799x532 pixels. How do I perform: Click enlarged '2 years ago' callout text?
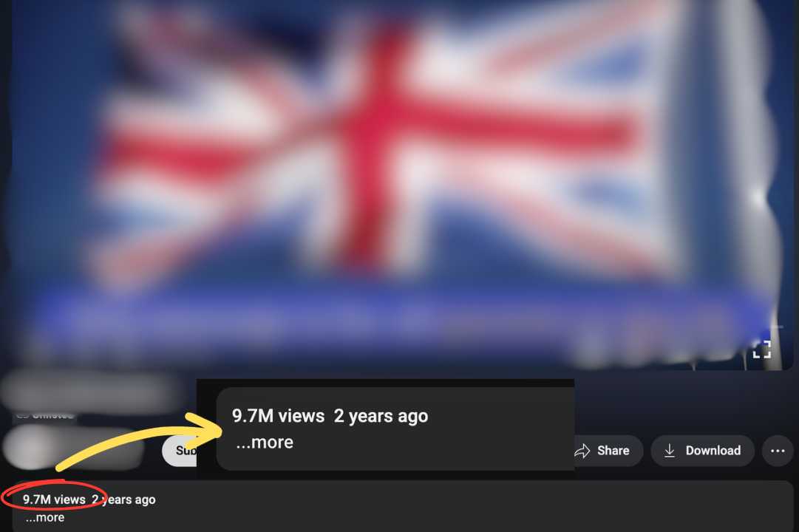click(x=381, y=416)
